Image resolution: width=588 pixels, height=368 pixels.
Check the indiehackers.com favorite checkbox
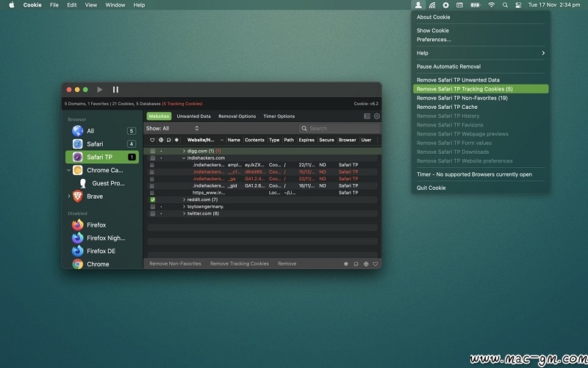(x=153, y=158)
